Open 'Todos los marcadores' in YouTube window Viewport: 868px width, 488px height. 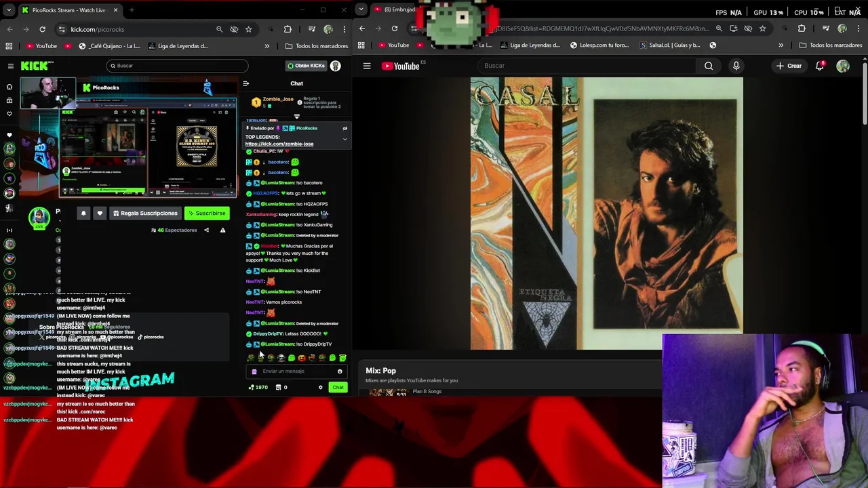coord(831,45)
